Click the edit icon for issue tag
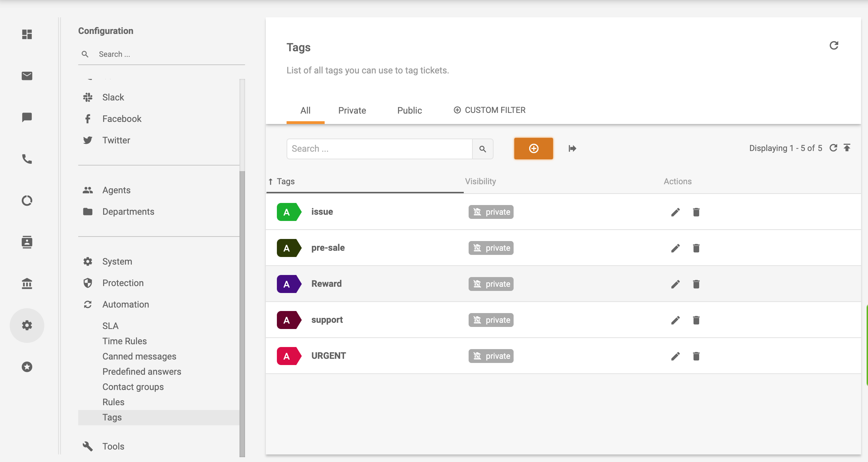 (x=676, y=212)
